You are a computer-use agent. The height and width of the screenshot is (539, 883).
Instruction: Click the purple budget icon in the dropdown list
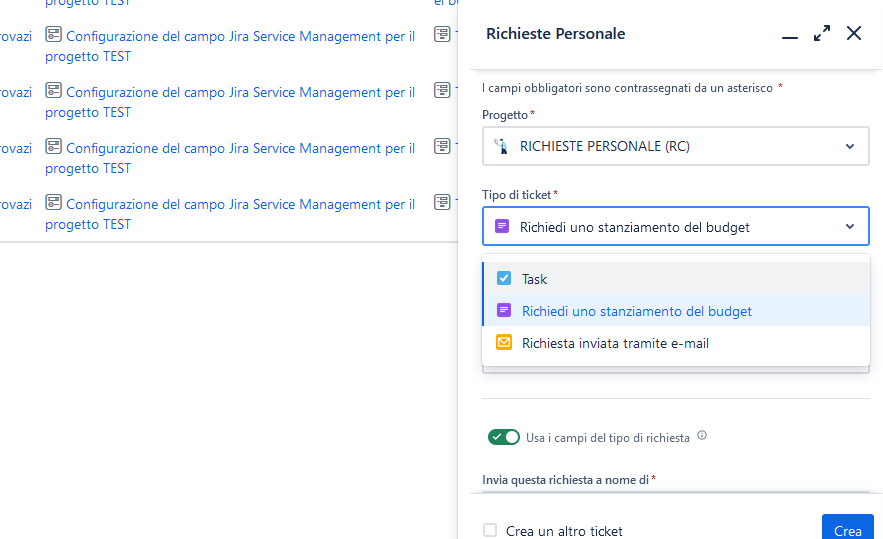[504, 311]
